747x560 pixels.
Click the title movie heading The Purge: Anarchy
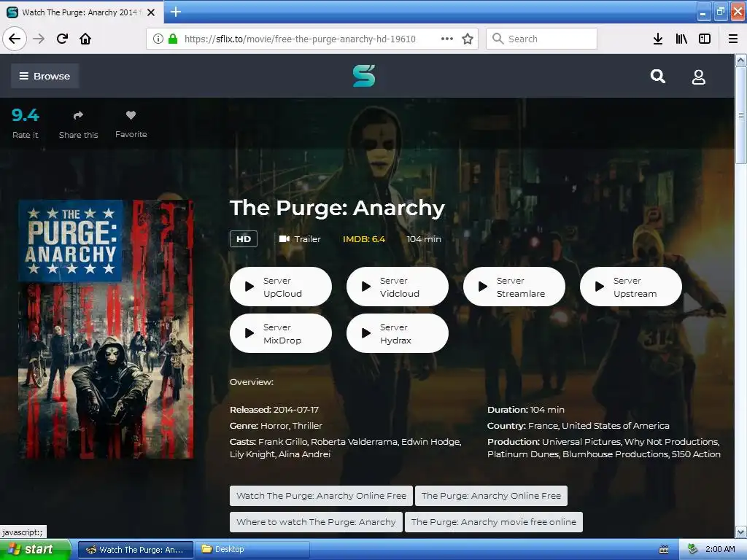[x=337, y=208]
